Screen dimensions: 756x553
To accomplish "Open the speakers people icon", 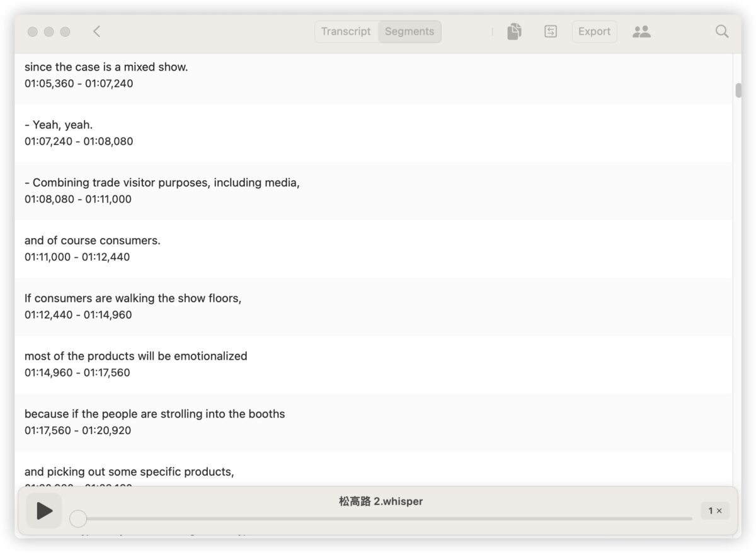I will pos(641,31).
